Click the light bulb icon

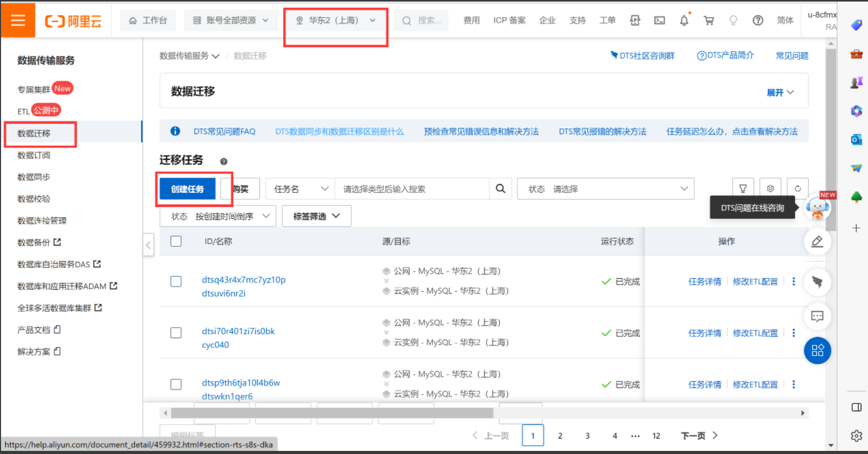[733, 20]
